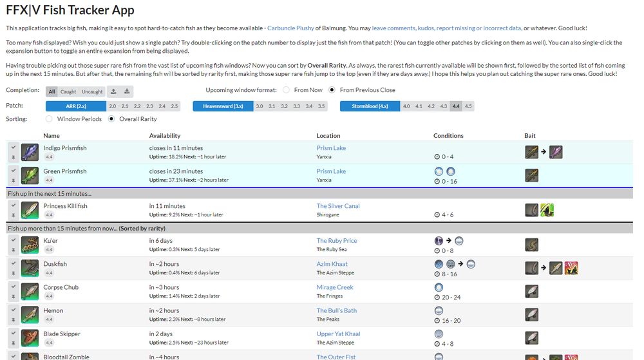Toggle the ARR (2.x) expansion
Image resolution: width=644 pixels, height=360 pixels.
click(x=76, y=106)
